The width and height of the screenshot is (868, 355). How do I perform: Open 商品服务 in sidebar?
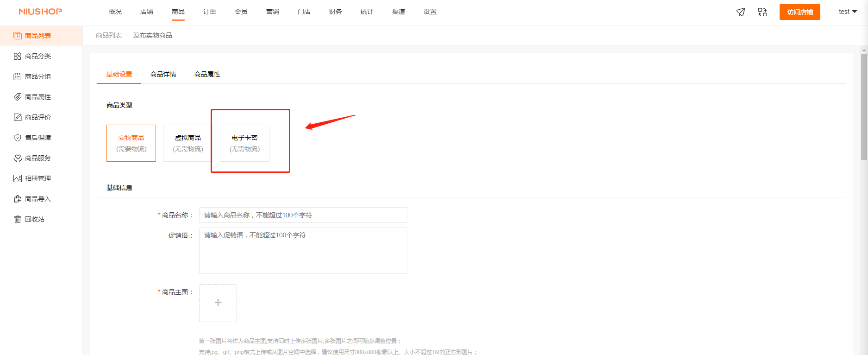click(x=41, y=158)
